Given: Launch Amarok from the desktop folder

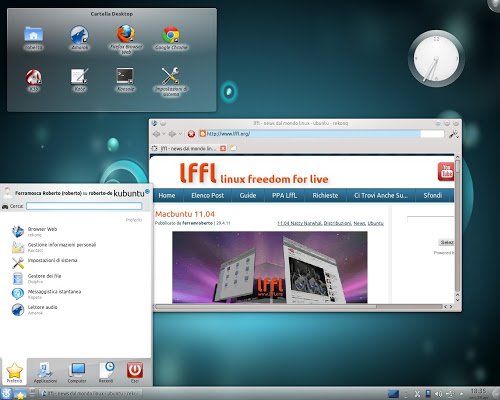Looking at the screenshot, I should coord(79,38).
